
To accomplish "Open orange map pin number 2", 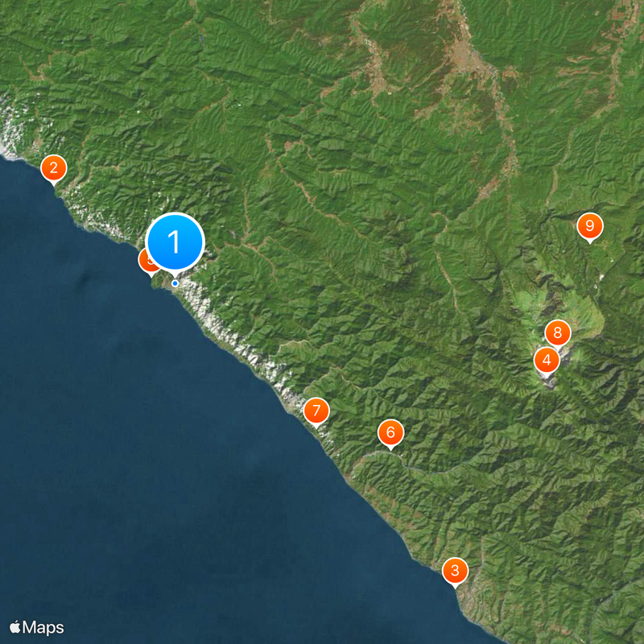I will point(54,168).
